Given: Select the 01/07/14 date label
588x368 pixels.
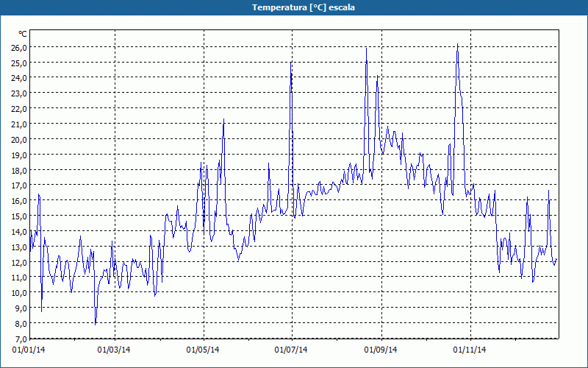Looking at the screenshot, I should tap(291, 350).
